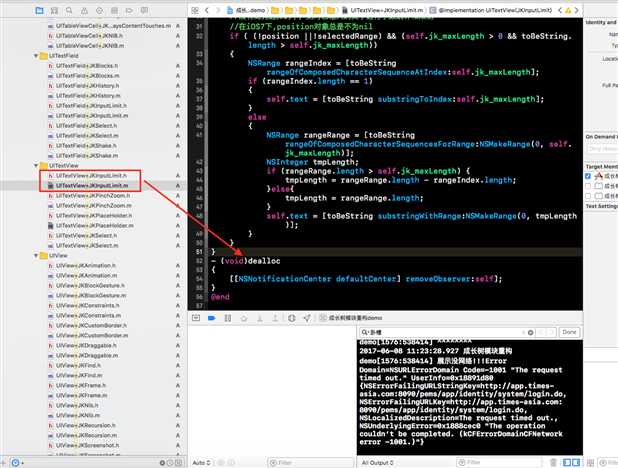Open the Test navigator icon
Screen dimensions: 618x468
(x=99, y=11)
